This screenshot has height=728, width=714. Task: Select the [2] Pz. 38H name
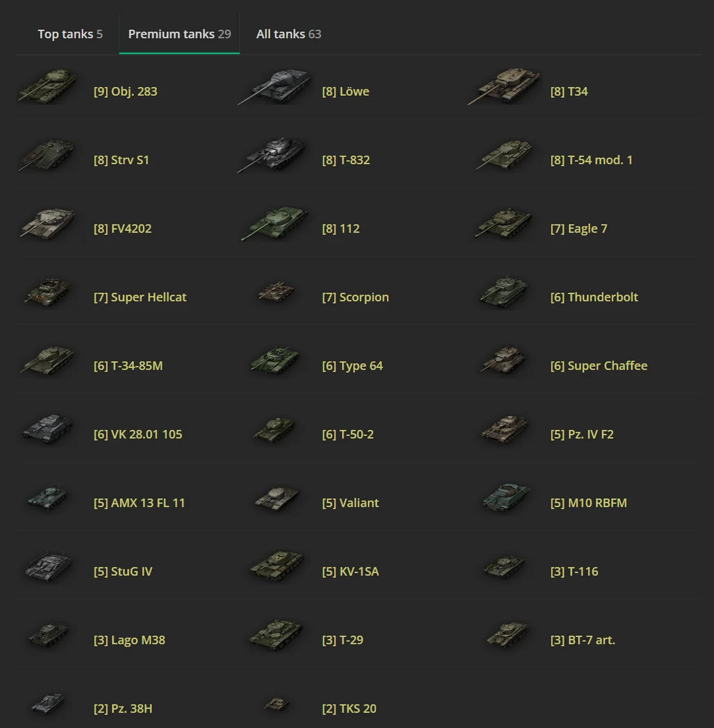(x=123, y=709)
